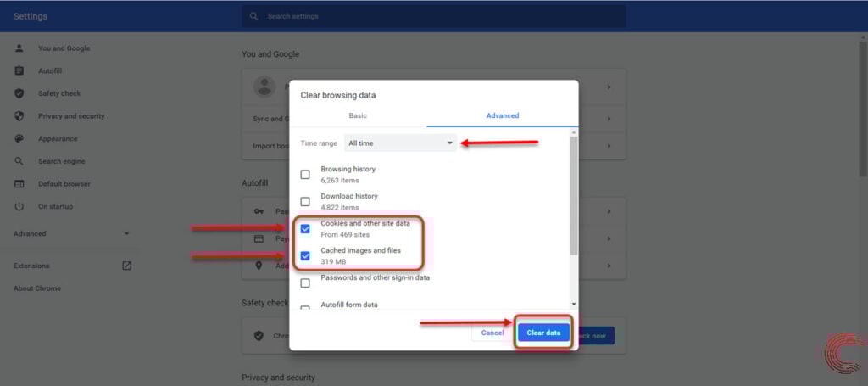This screenshot has height=386, width=868.
Task: Click the Privacy and security shield icon
Action: (x=19, y=116)
